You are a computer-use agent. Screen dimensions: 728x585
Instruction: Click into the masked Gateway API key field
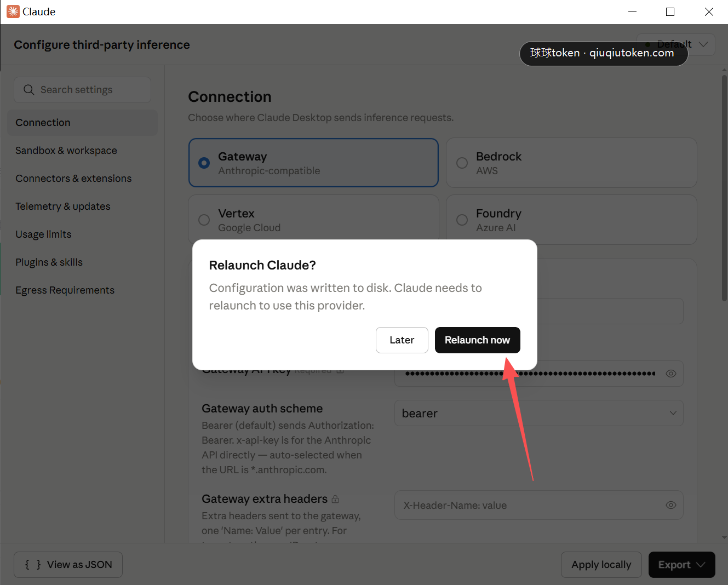[539, 374]
